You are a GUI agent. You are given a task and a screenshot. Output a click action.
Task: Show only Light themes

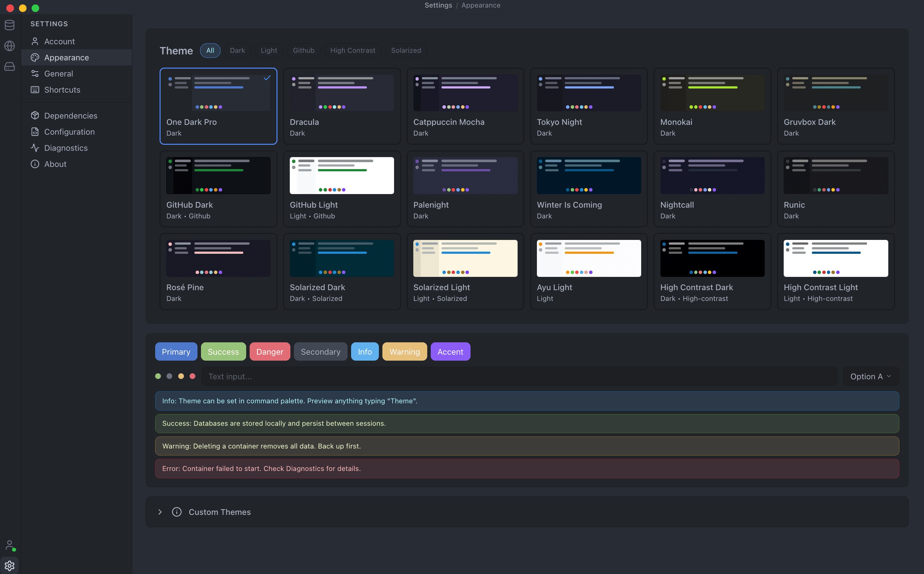pos(269,50)
